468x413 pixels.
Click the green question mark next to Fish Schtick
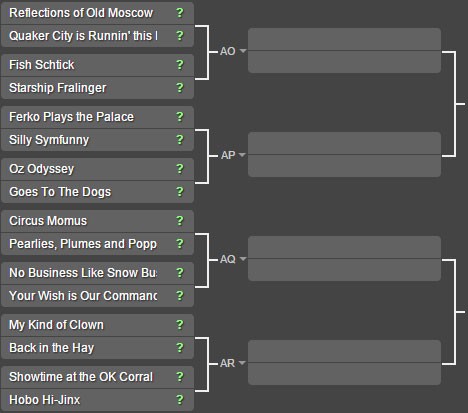point(180,65)
